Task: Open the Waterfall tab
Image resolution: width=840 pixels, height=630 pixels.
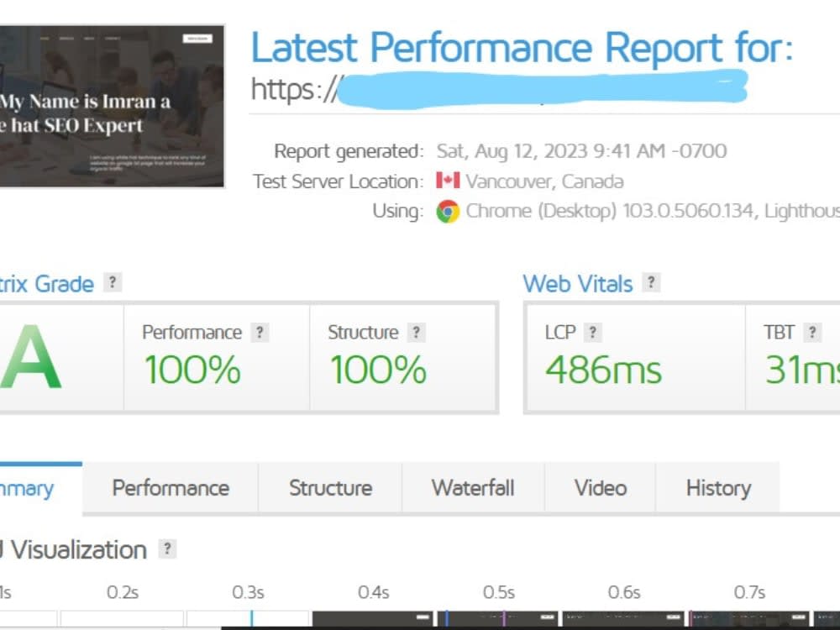Action: point(473,488)
